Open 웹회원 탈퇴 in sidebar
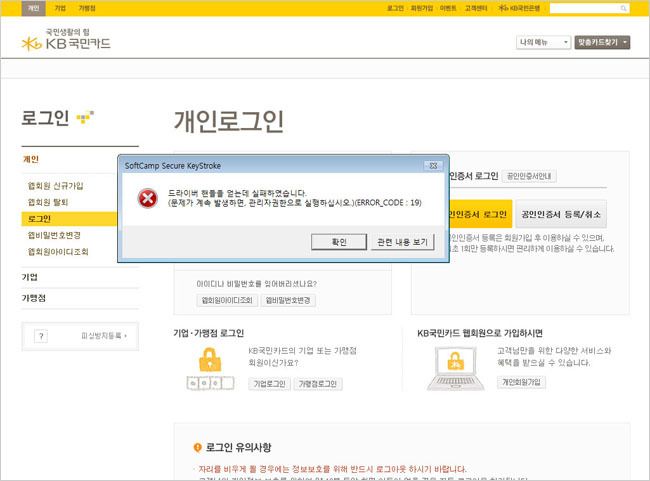This screenshot has width=650, height=481. [48, 202]
